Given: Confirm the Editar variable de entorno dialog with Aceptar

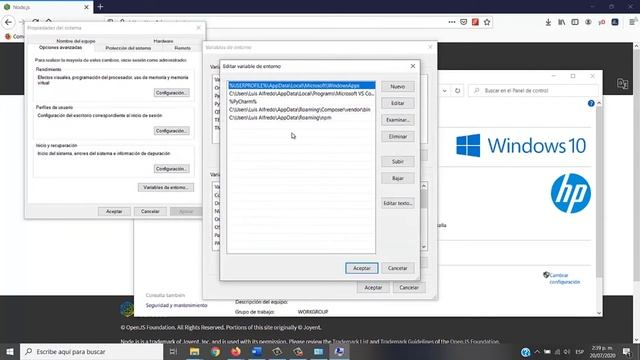Looking at the screenshot, I should [x=362, y=268].
